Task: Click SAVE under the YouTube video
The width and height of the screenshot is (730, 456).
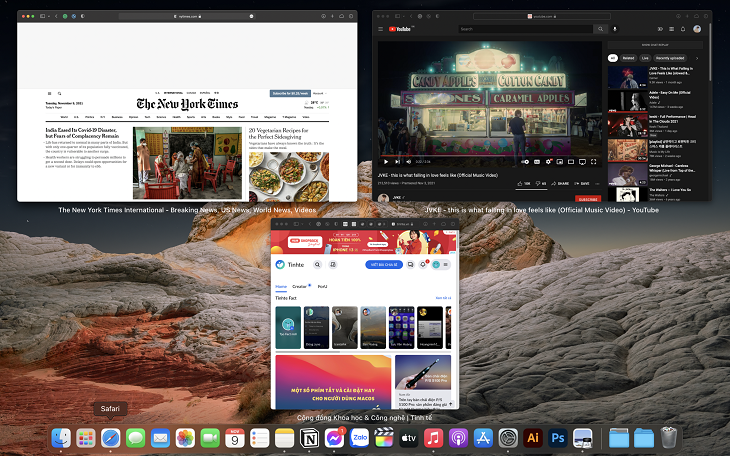Action: [x=582, y=184]
